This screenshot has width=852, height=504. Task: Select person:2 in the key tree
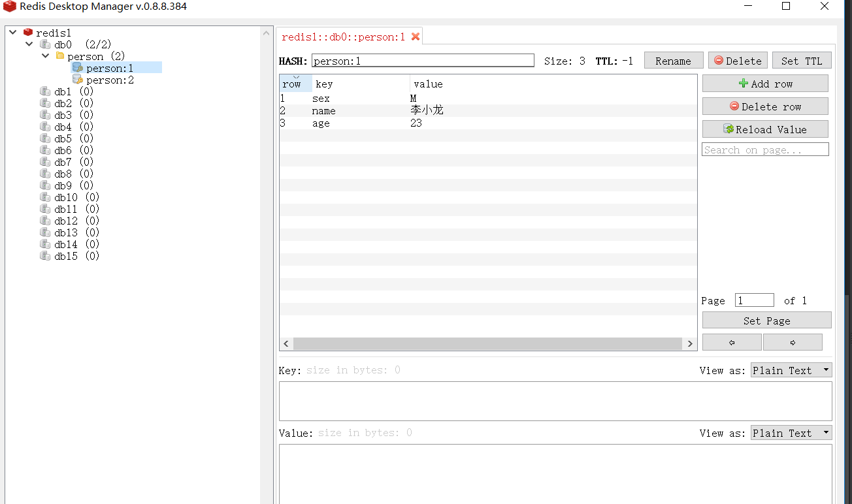[x=110, y=80]
